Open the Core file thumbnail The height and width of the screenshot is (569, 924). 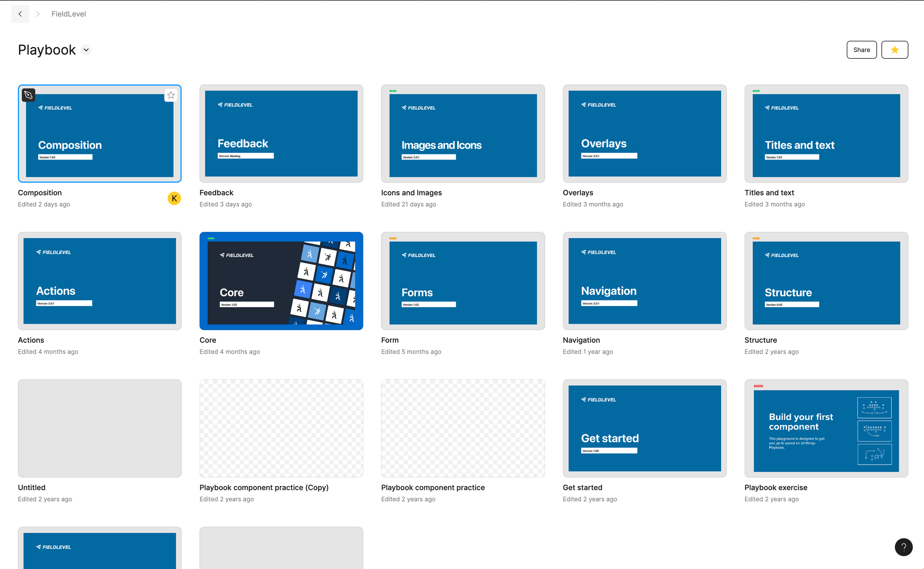click(281, 281)
